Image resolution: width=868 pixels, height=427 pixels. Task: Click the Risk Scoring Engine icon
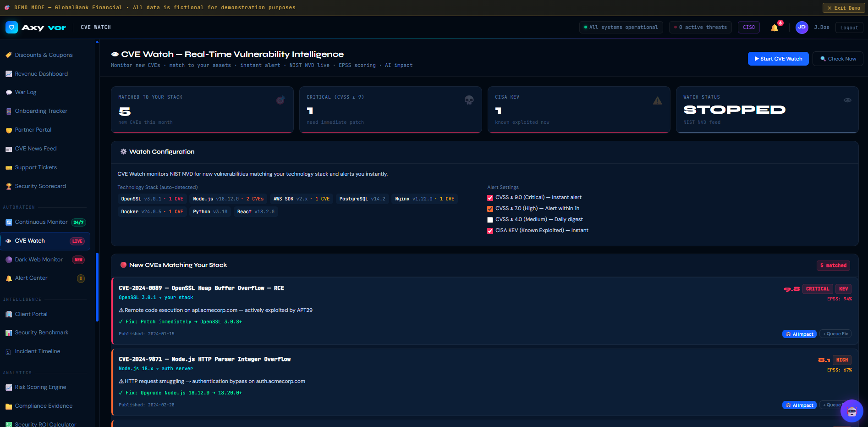pyautogui.click(x=9, y=387)
